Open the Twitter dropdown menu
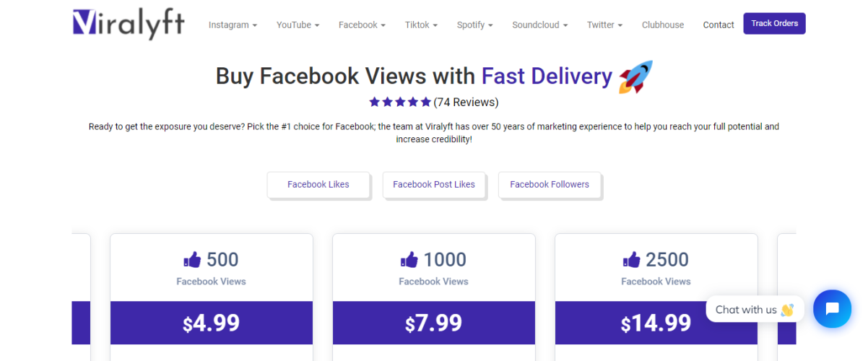Screen dimensions: 868x361 [604, 25]
